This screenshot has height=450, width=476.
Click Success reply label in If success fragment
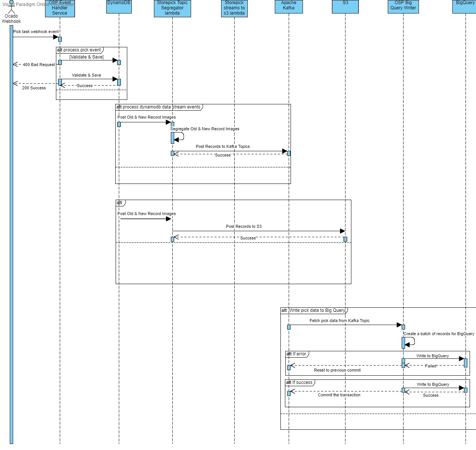click(x=431, y=395)
